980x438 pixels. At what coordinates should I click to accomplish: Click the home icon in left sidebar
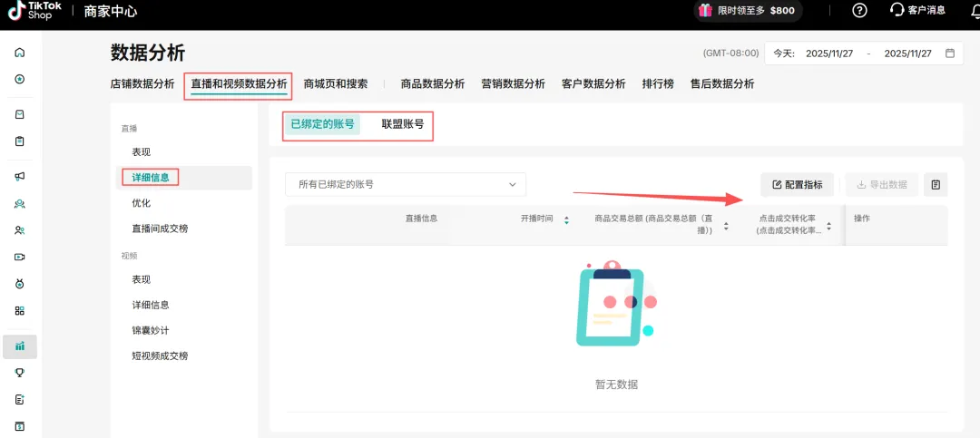tap(20, 53)
